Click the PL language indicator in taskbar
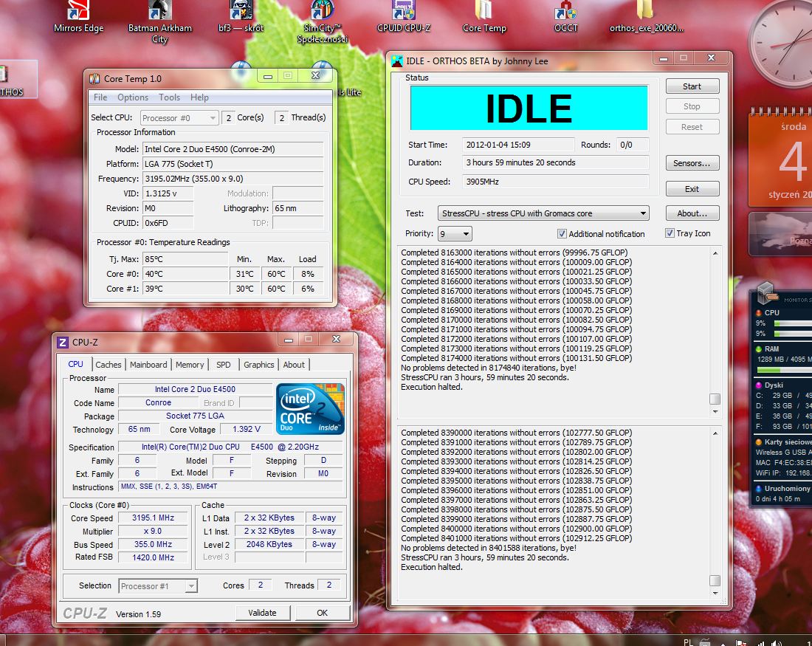 (688, 642)
